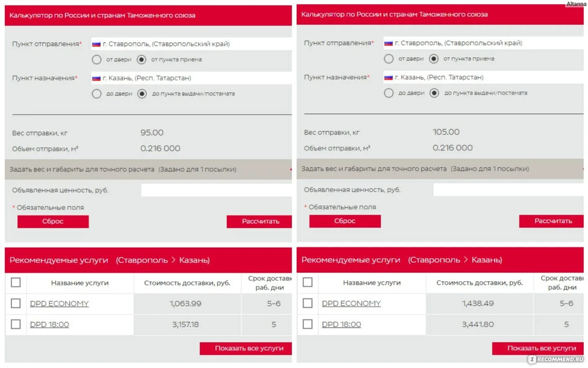Click left 'Объявленная ценность' input field
Viewport: 588px width, 368px height.
[216, 190]
